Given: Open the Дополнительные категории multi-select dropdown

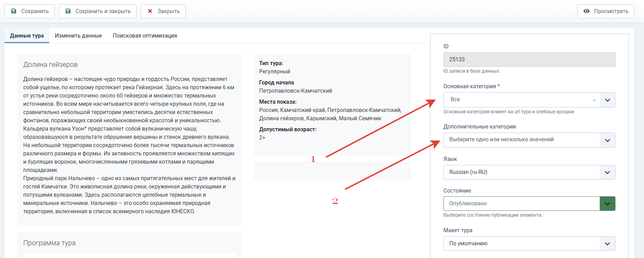Looking at the screenshot, I should 529,140.
